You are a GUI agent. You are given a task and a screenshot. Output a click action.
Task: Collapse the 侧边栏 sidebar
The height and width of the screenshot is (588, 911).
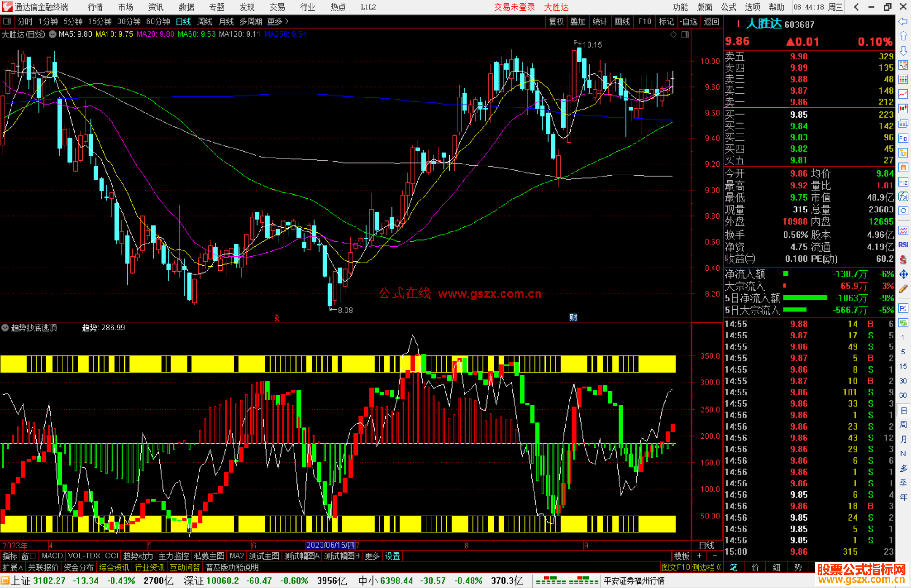706,567
